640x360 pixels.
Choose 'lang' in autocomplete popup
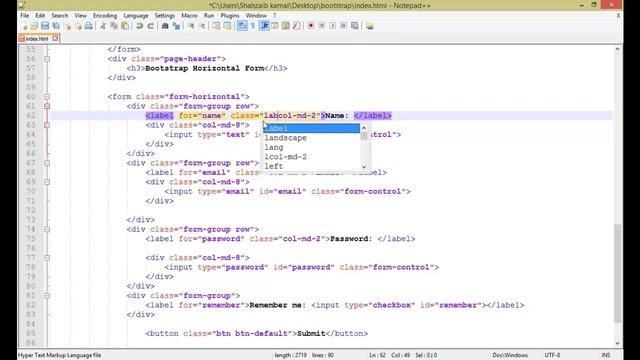(x=311, y=147)
